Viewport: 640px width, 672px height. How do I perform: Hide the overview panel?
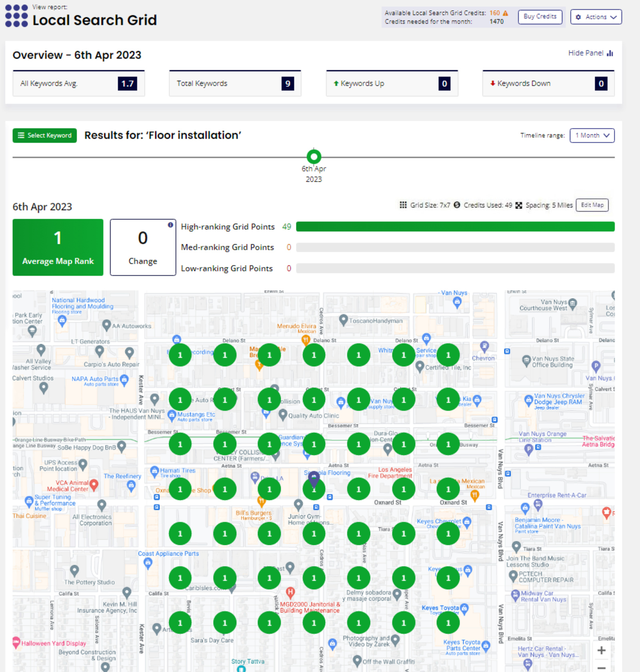[x=590, y=53]
